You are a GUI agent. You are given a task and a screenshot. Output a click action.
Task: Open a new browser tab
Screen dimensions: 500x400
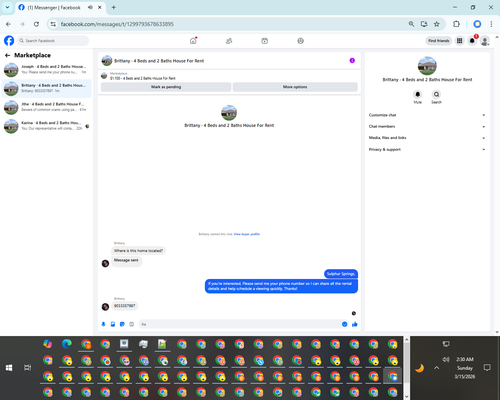point(114,7)
